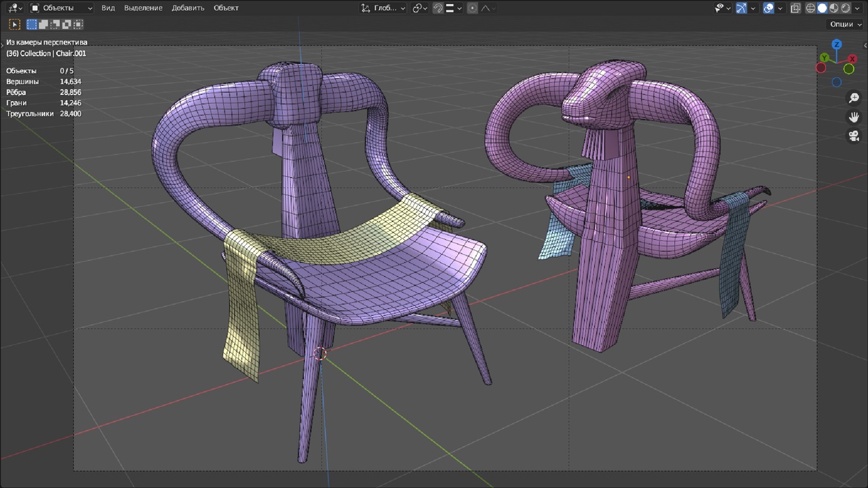
Task: Click the pan view hand icon
Action: (x=854, y=117)
